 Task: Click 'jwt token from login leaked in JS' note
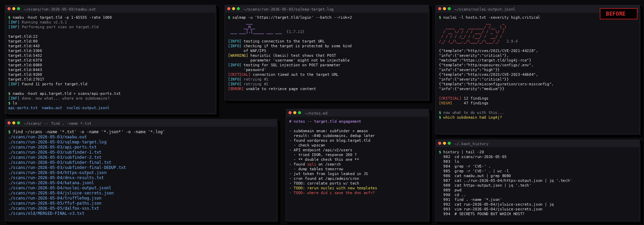click(328, 174)
